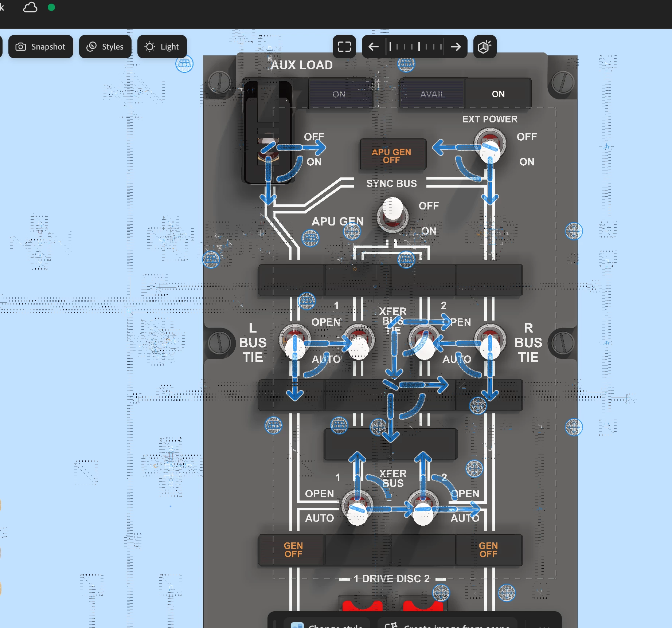
Task: Click the cloud sync icon
Action: pyautogui.click(x=30, y=7)
